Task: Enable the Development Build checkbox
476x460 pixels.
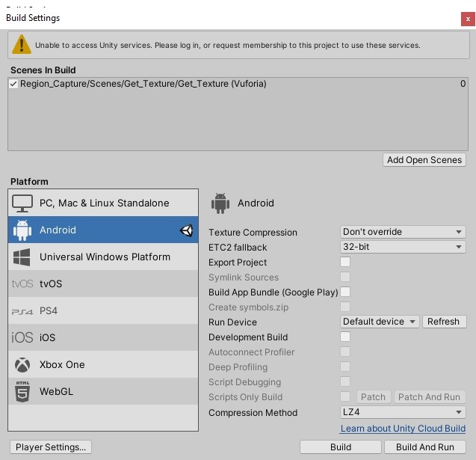Action: pyautogui.click(x=345, y=337)
